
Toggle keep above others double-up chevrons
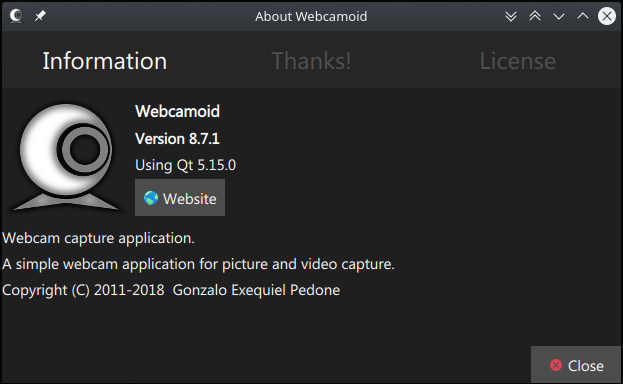[x=535, y=16]
